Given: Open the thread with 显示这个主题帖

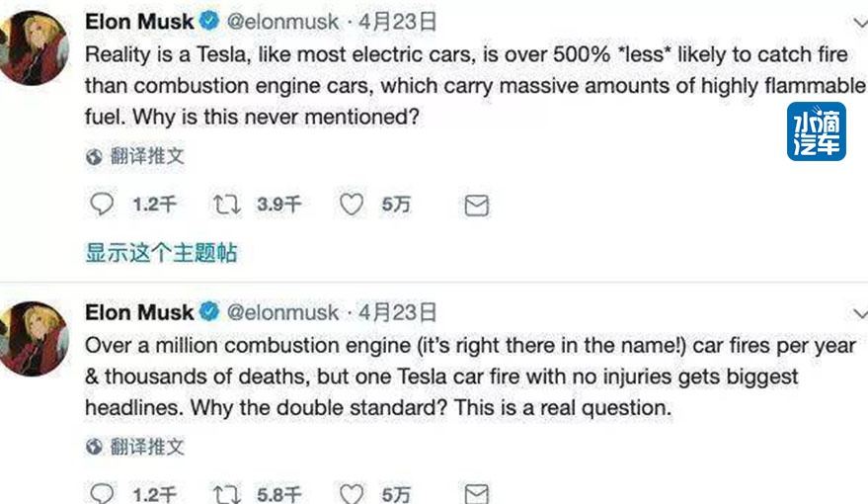Looking at the screenshot, I should pos(161,253).
